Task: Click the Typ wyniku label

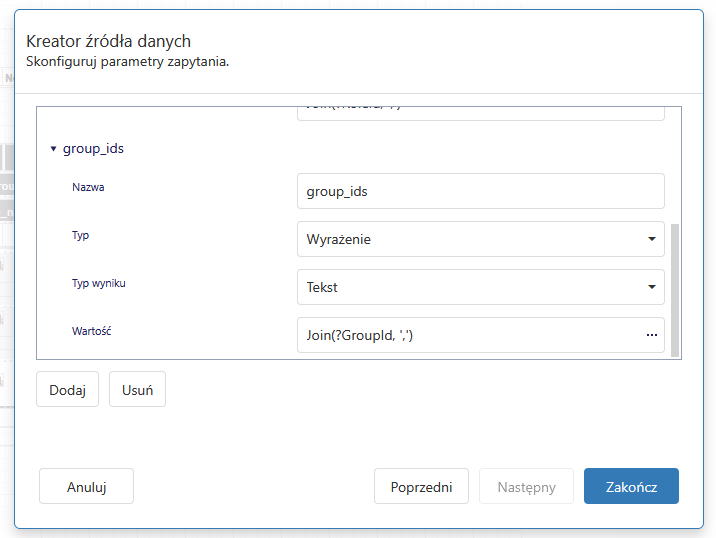Action: pyautogui.click(x=98, y=283)
